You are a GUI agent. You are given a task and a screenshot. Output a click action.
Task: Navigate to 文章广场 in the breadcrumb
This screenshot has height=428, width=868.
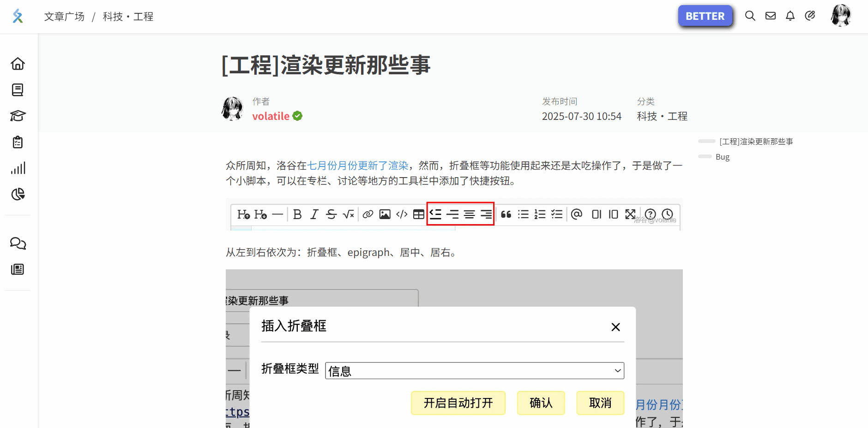(64, 17)
